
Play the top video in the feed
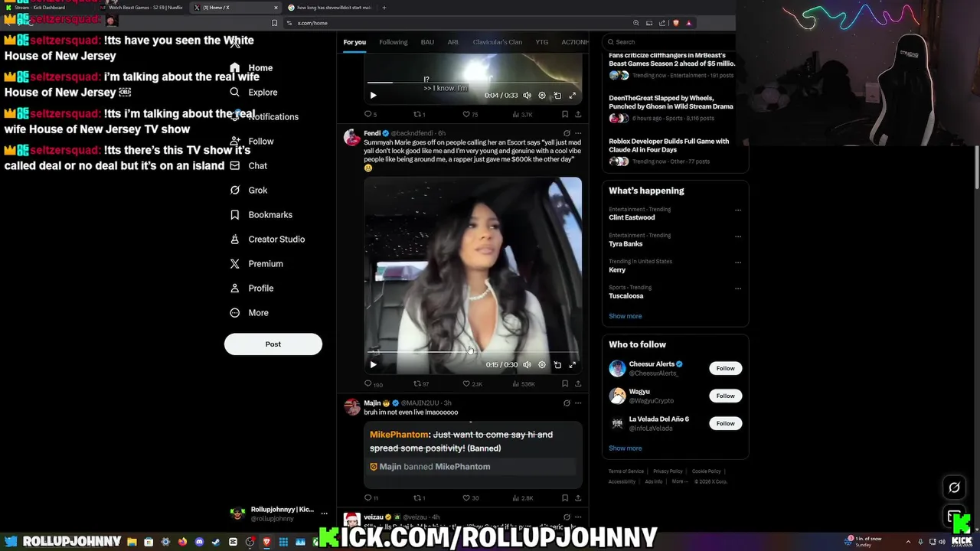(373, 96)
